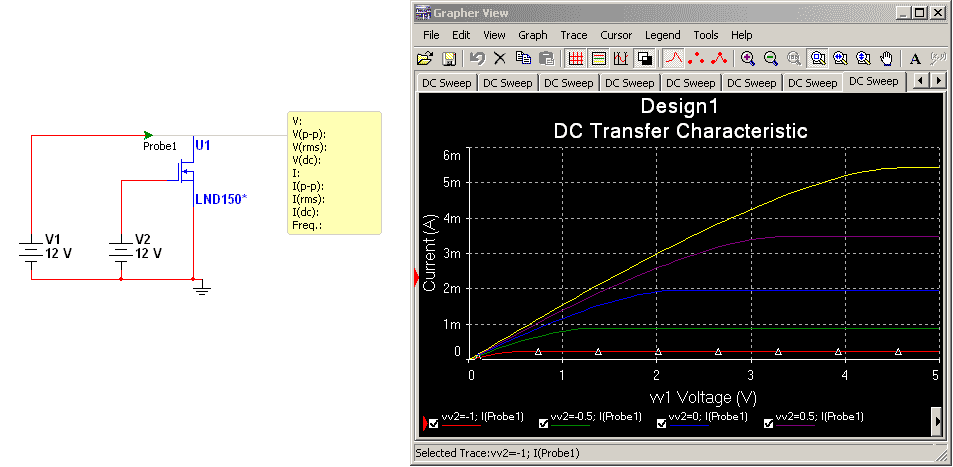This screenshot has width=953, height=467.
Task: Click the 'Selected Trace' status bar text
Action: tap(497, 453)
